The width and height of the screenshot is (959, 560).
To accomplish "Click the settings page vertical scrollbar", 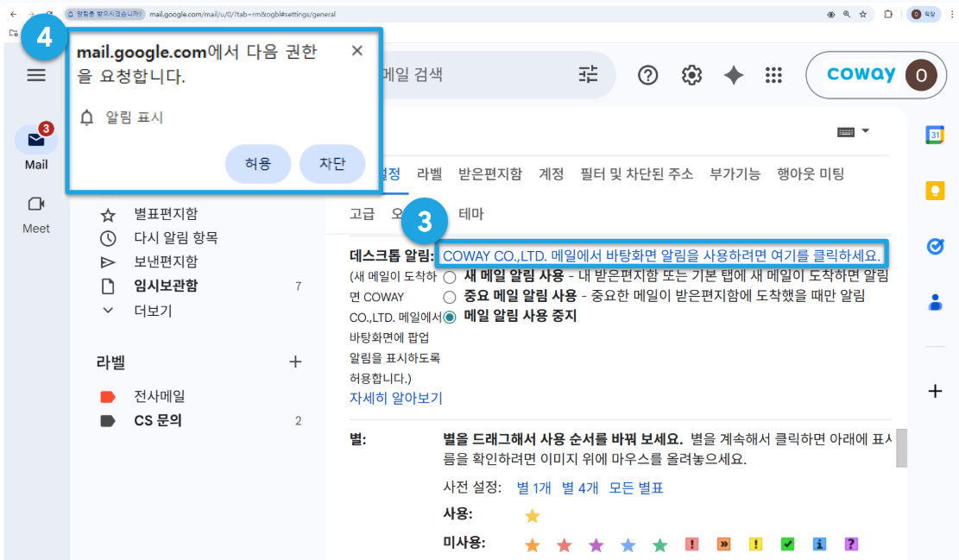I will [901, 448].
